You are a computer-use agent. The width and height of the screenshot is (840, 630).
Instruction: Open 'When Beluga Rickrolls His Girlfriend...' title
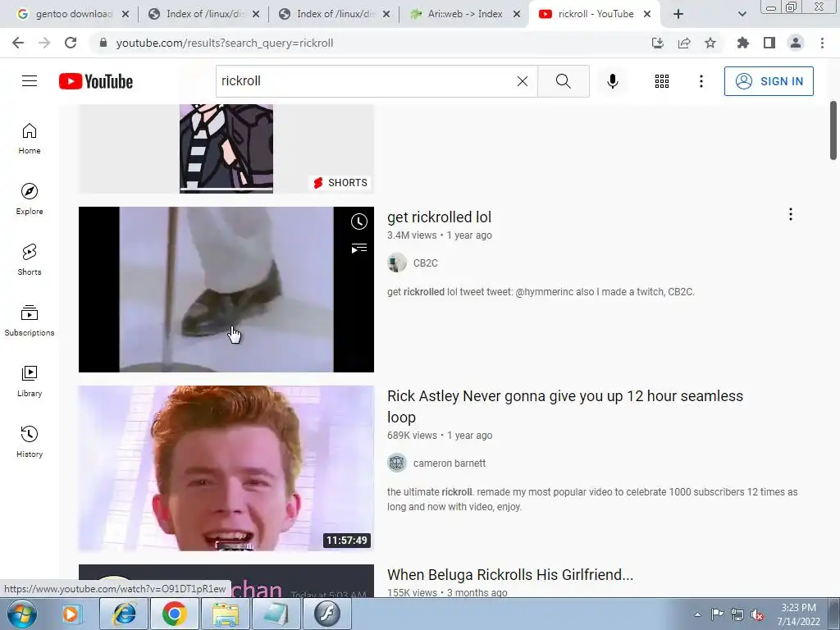click(510, 575)
